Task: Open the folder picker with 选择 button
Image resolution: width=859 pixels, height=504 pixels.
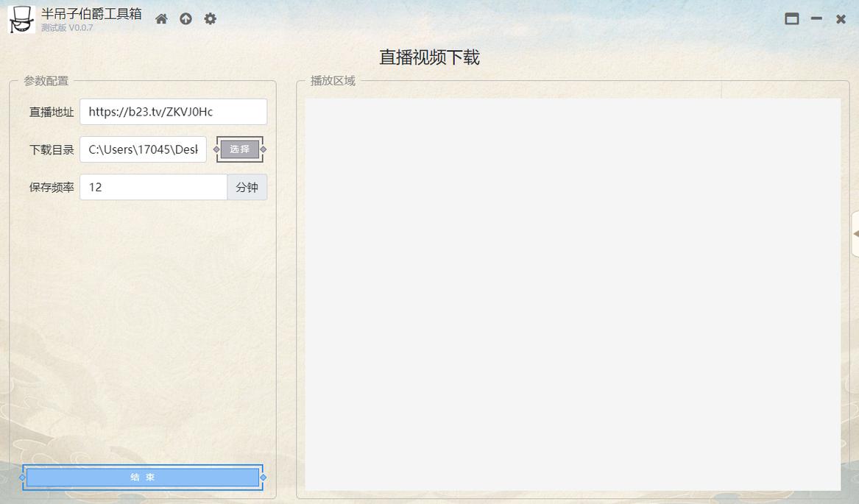Action: click(238, 149)
